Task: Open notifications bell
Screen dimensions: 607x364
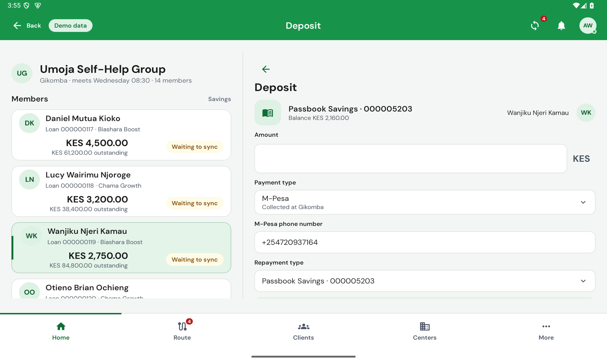Action: 561,25
